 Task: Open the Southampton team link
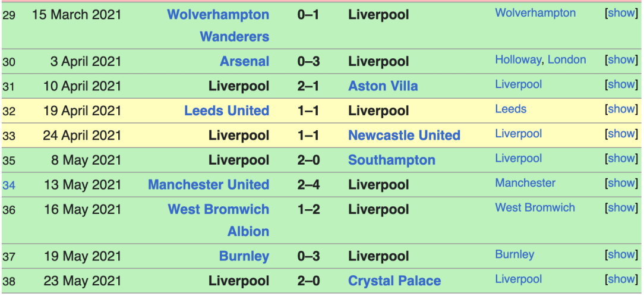pos(392,160)
